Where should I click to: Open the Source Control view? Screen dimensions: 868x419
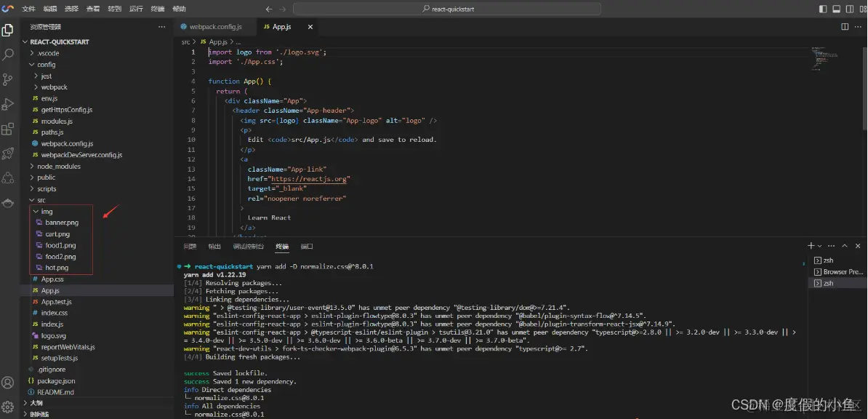pos(8,79)
